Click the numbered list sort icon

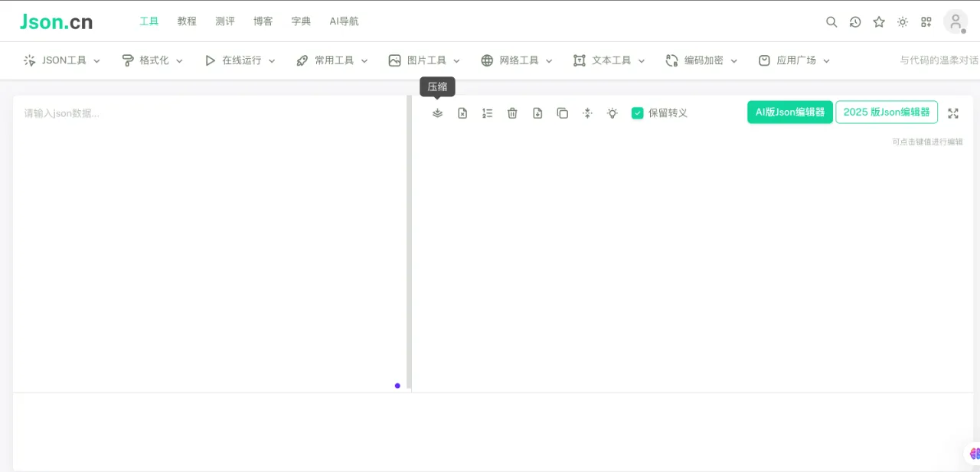coord(487,113)
